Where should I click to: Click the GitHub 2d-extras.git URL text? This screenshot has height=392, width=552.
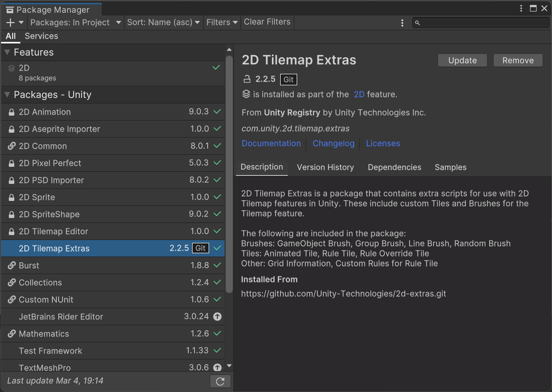click(343, 294)
